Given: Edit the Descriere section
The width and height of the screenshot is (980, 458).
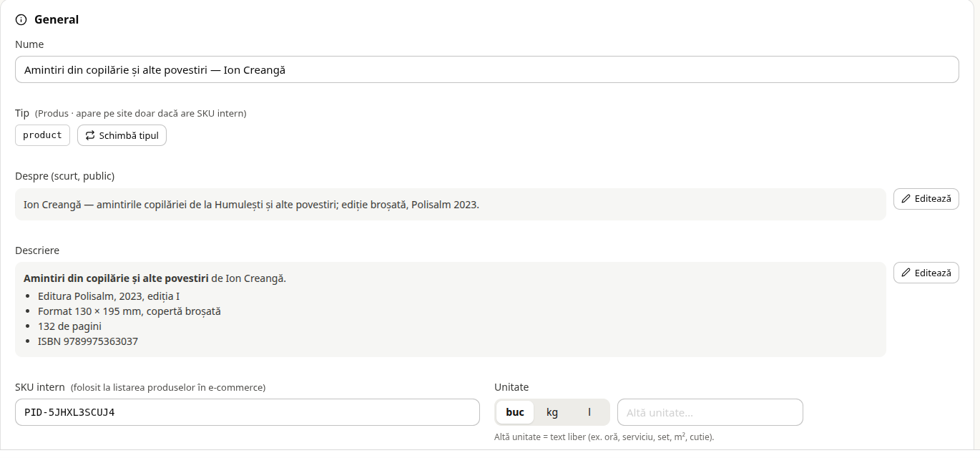Looking at the screenshot, I should tap(926, 273).
